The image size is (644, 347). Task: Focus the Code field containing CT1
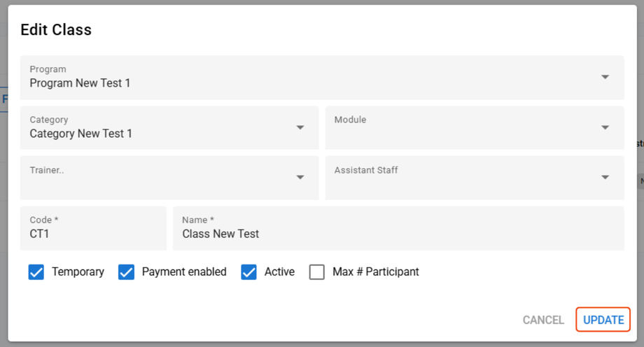click(x=93, y=234)
